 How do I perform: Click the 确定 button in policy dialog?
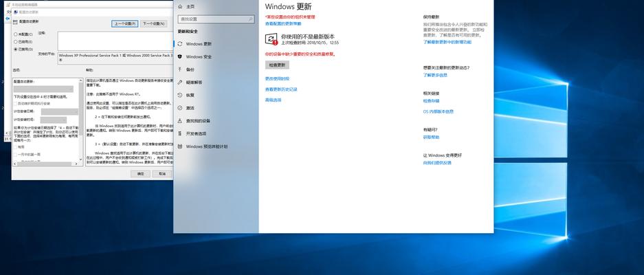coord(140,174)
